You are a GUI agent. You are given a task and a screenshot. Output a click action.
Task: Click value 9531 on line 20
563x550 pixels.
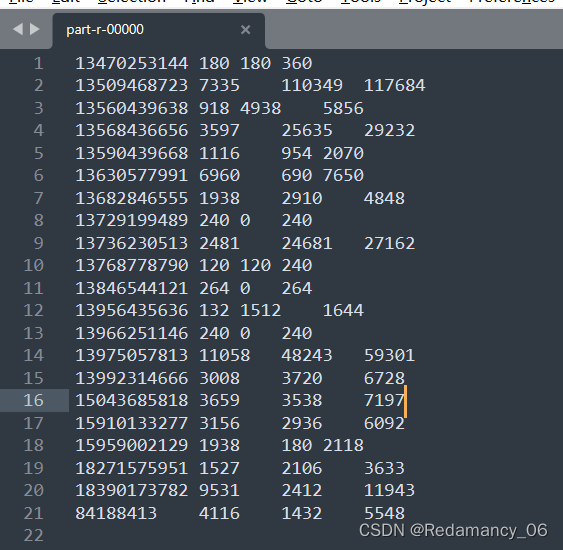pyautogui.click(x=219, y=490)
